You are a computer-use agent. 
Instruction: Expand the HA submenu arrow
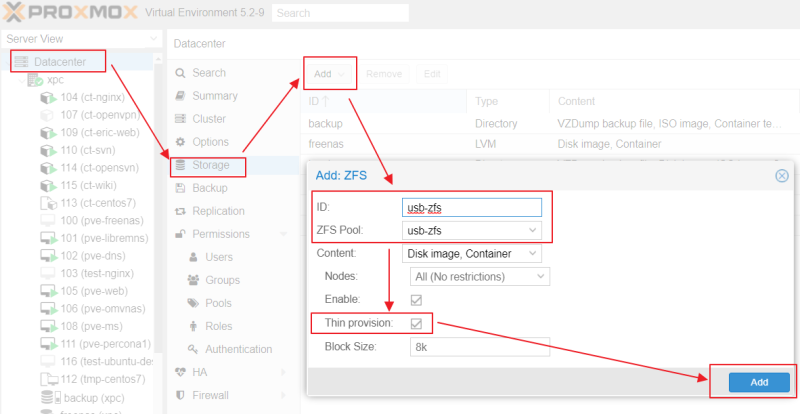point(284,372)
